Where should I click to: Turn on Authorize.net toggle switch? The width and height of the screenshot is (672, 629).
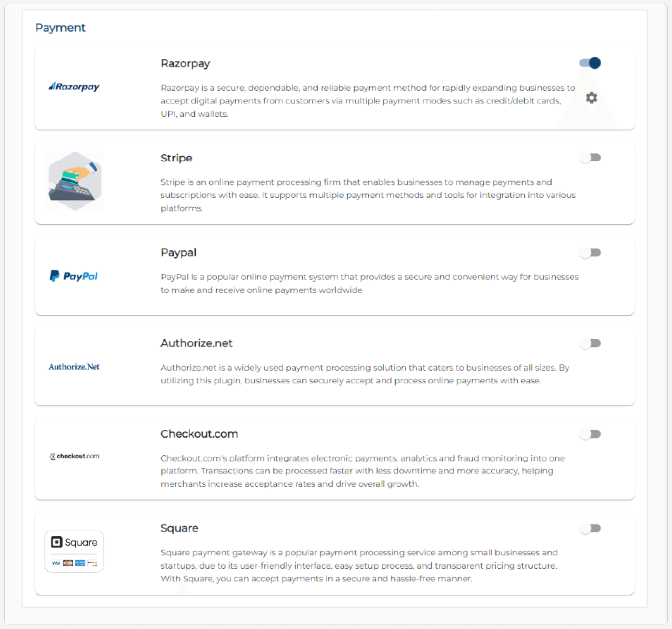tap(590, 343)
